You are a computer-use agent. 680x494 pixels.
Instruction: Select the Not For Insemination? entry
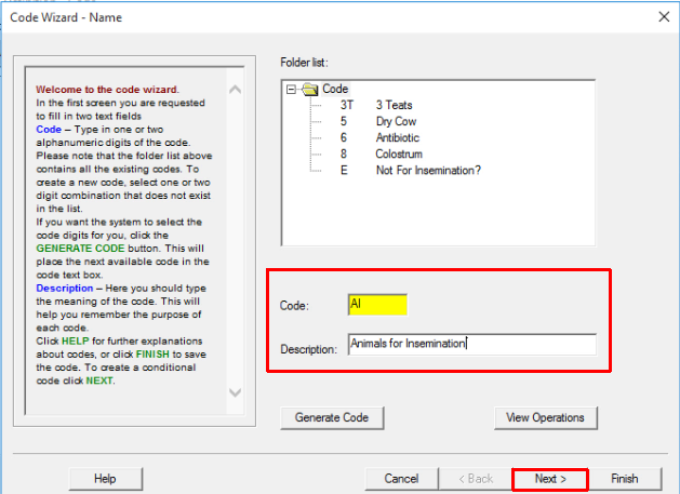(428, 171)
